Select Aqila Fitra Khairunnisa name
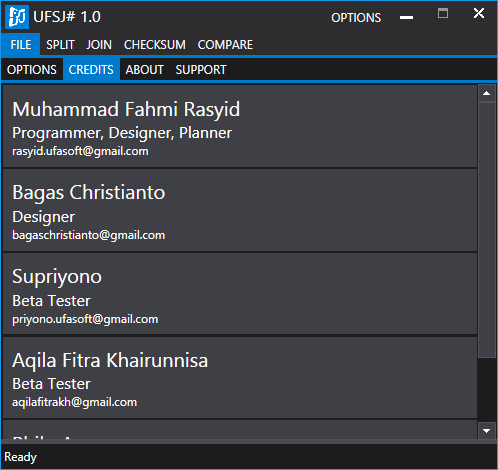The width and height of the screenshot is (498, 470). tap(110, 361)
